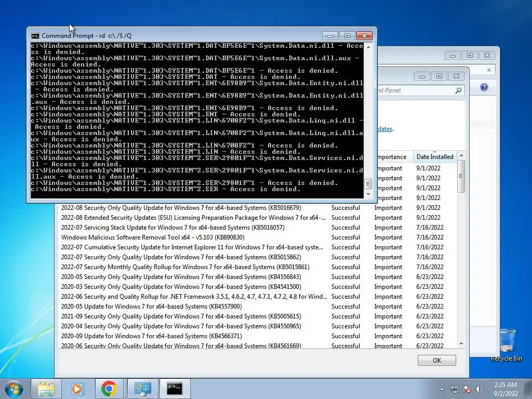Select Malicious Software Removal Tool KB890830 row
This screenshot has width=532, height=399.
point(257,237)
